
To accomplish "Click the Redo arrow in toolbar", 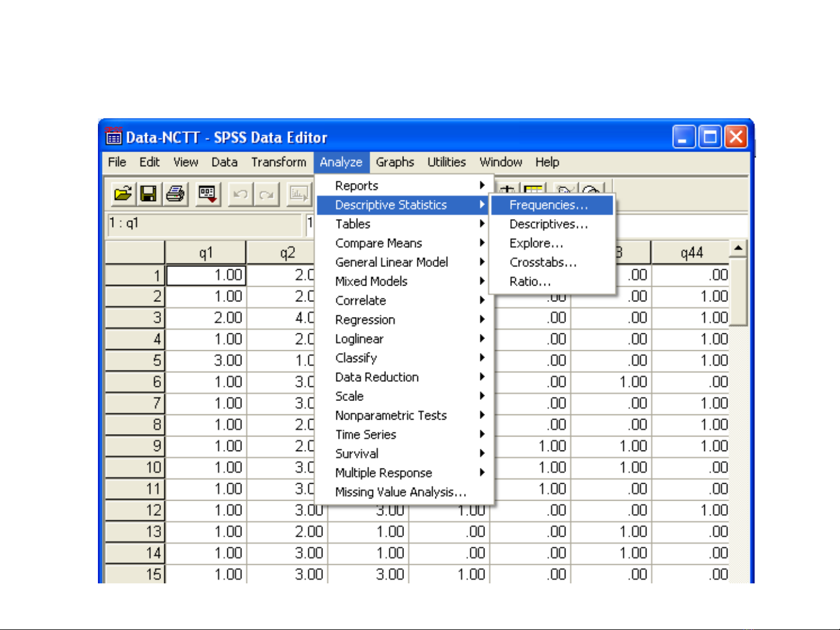I will (x=266, y=194).
